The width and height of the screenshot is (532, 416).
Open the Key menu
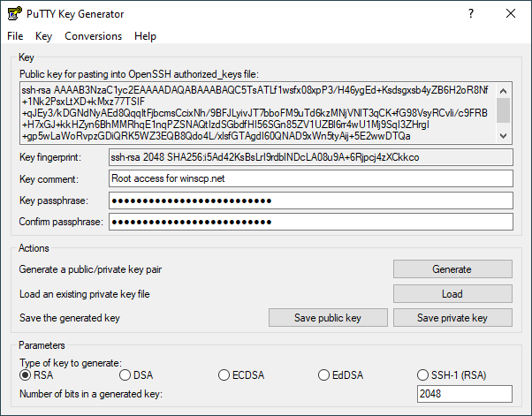tap(44, 36)
